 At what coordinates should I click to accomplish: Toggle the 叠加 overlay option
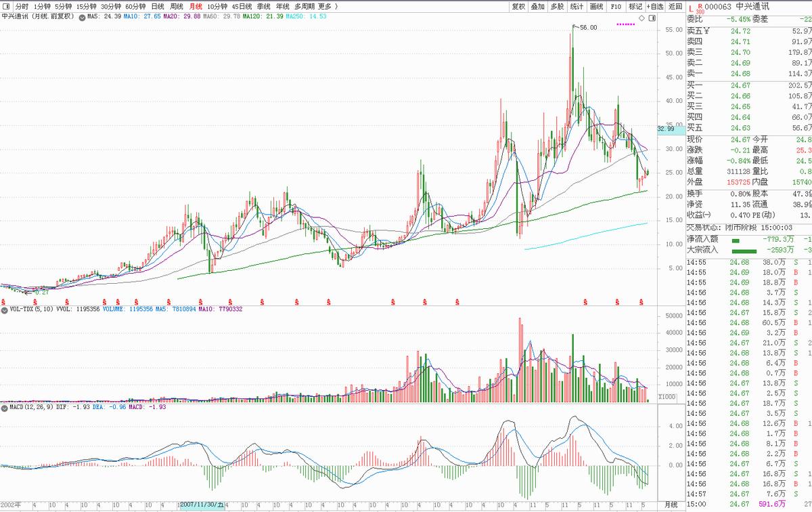[538, 6]
